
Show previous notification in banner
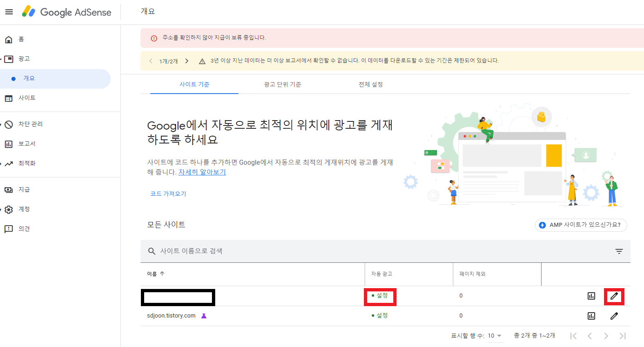[x=151, y=61]
